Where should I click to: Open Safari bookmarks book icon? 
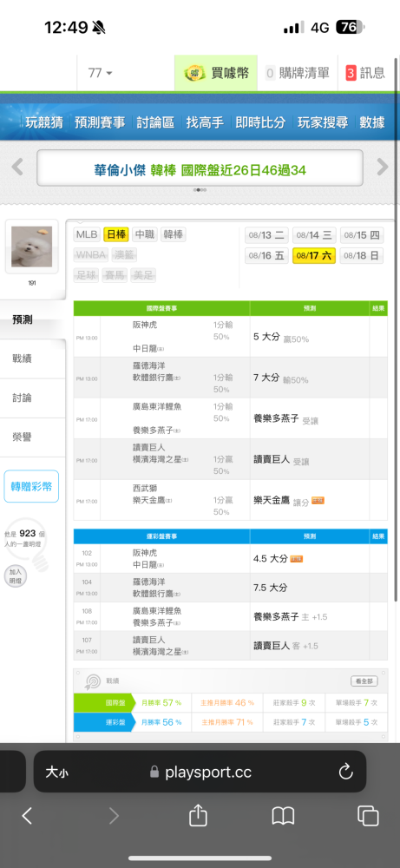point(283,816)
